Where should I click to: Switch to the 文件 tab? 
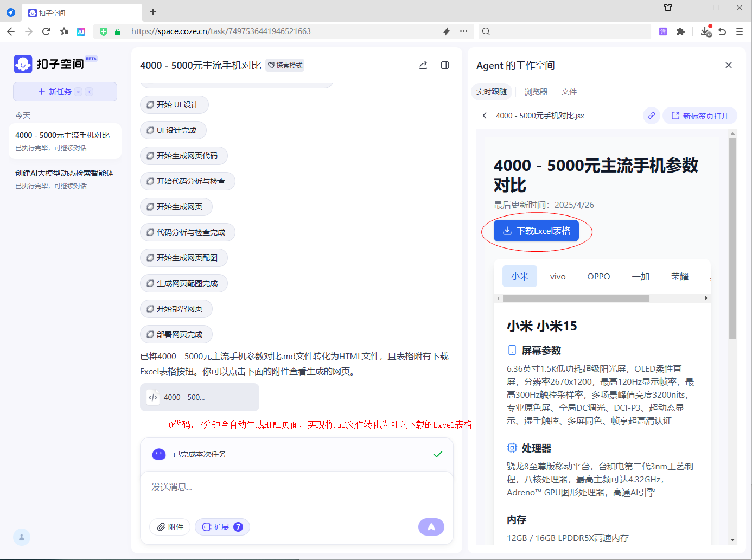click(569, 92)
